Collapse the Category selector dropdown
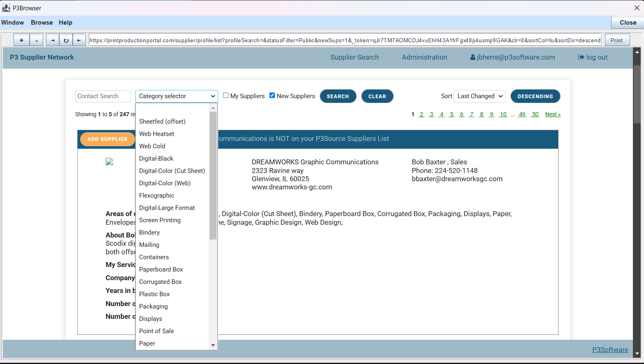The width and height of the screenshot is (644, 364). (x=176, y=96)
